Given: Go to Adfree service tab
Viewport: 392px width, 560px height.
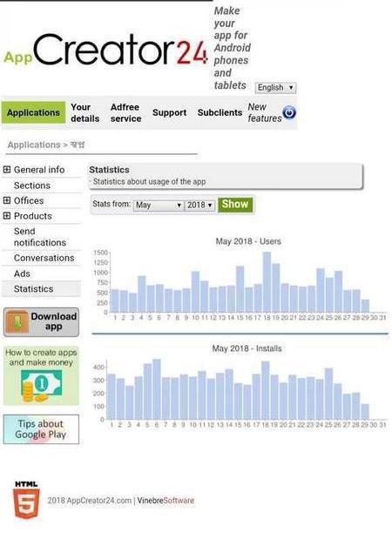Looking at the screenshot, I should click(x=125, y=112).
